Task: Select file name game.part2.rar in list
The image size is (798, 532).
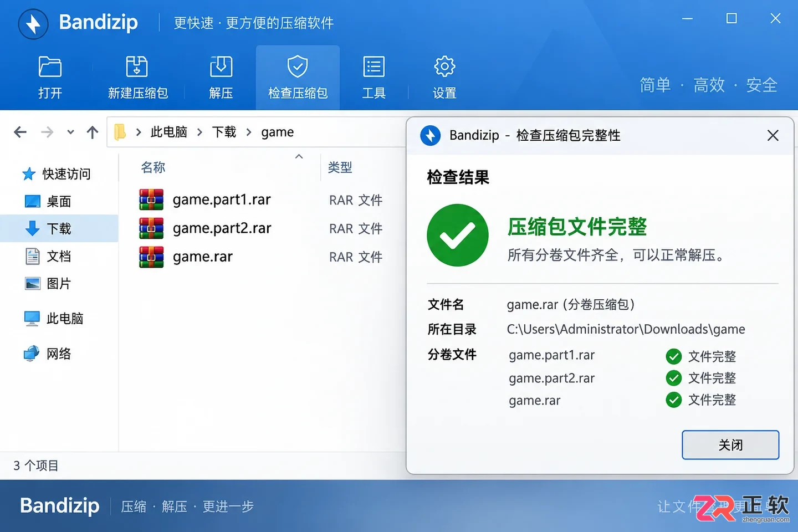Action: pos(222,228)
